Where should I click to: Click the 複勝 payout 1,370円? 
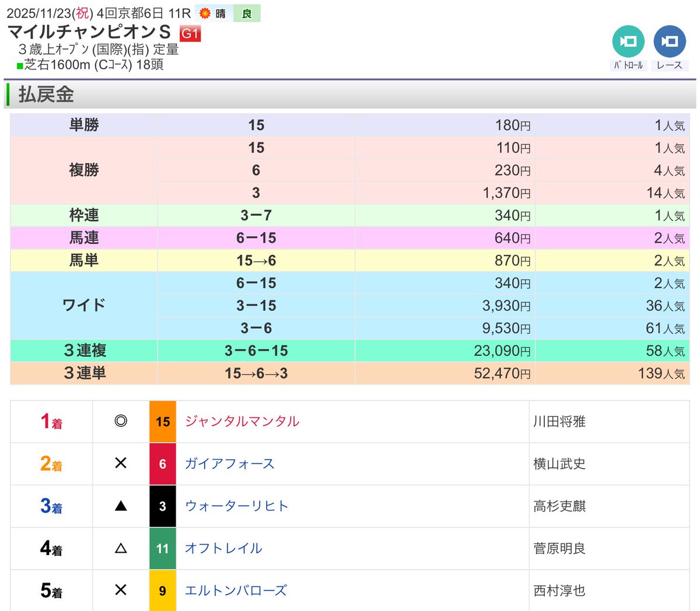pos(507,193)
